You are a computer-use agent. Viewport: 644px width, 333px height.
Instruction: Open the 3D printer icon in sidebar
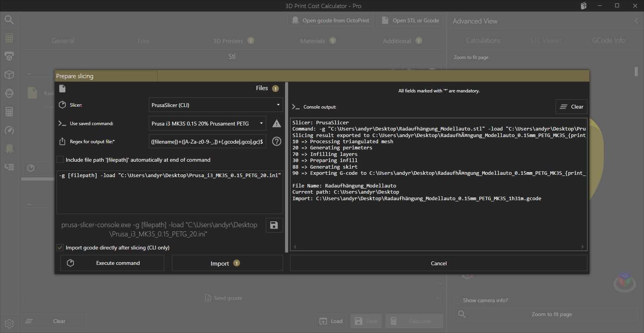click(9, 56)
